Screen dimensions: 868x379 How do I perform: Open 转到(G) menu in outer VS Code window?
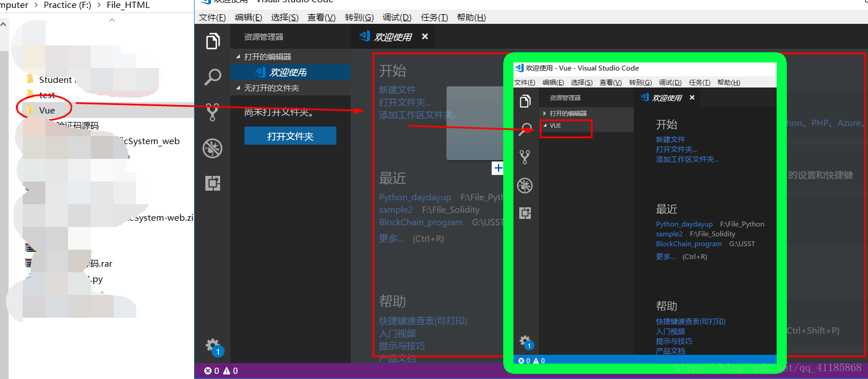click(x=359, y=18)
